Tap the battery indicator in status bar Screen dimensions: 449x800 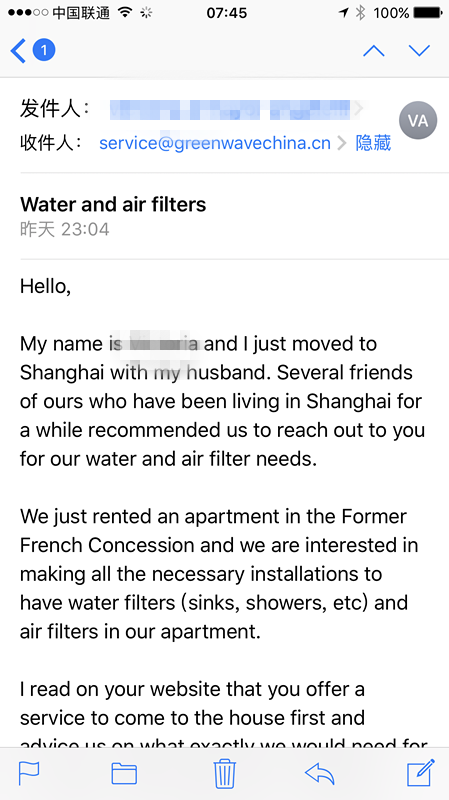[x=428, y=13]
